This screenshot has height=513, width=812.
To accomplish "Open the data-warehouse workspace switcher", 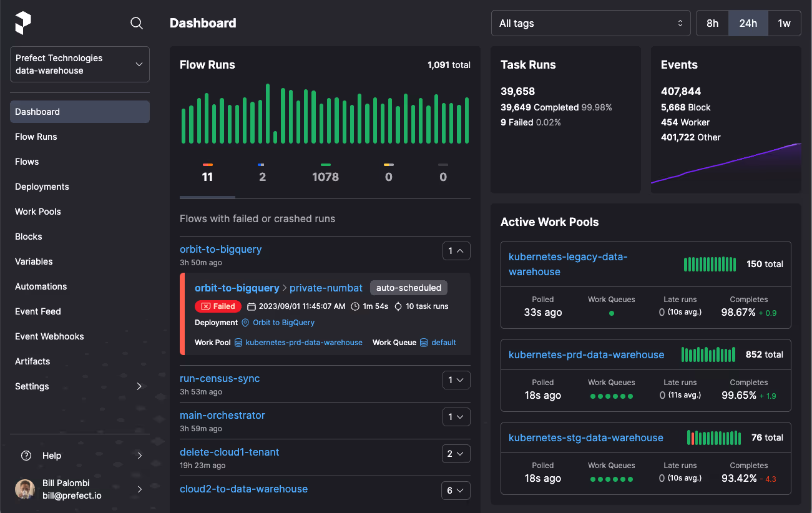I will click(79, 64).
